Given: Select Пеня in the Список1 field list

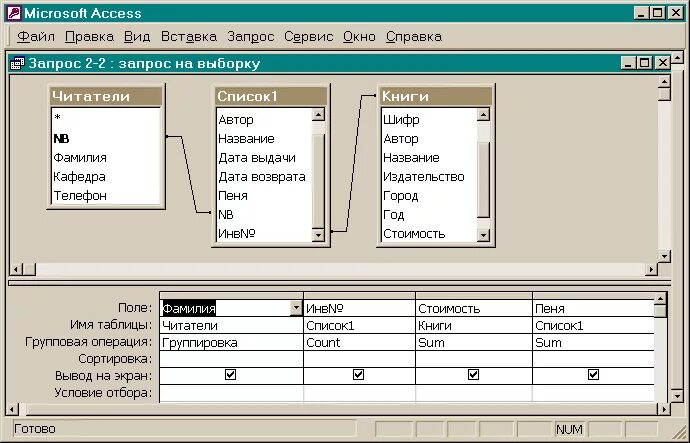Looking at the screenshot, I should (x=264, y=195).
